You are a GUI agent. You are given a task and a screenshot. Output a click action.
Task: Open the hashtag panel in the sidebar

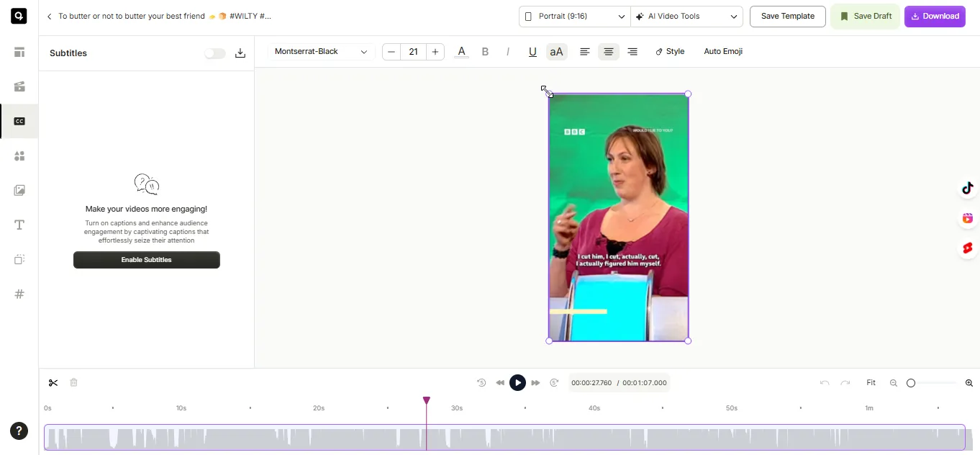[x=19, y=294]
